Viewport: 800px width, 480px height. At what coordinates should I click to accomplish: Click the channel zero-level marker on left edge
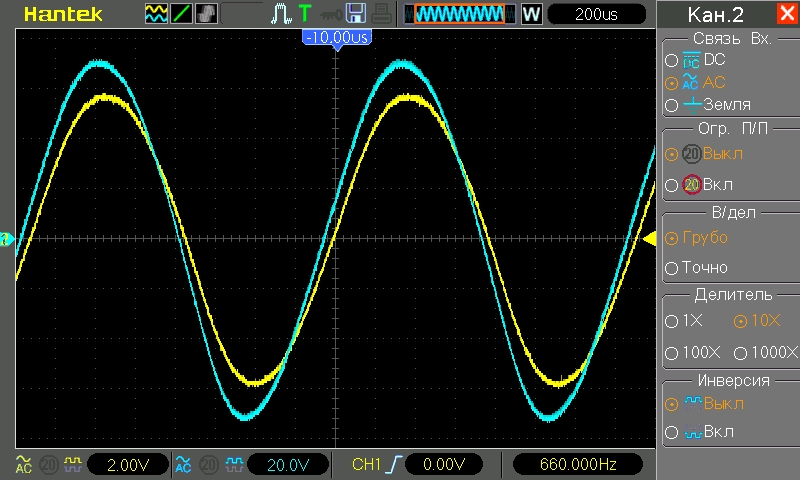pos(6,239)
